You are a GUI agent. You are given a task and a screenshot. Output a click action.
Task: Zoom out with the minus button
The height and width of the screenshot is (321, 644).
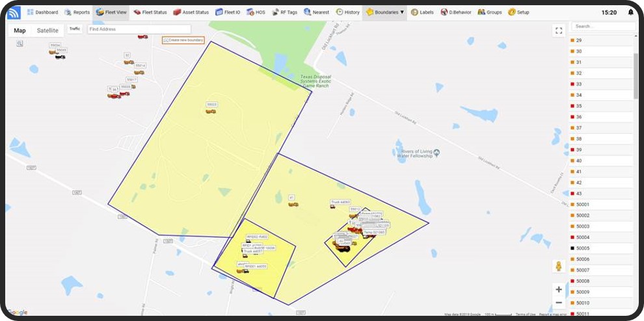[x=559, y=303]
